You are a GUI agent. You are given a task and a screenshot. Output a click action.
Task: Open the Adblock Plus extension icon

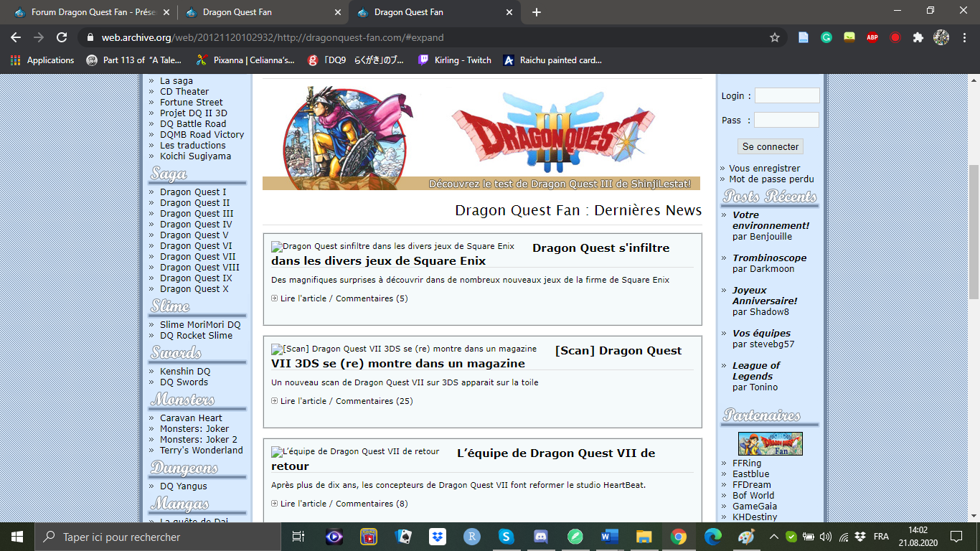point(872,37)
